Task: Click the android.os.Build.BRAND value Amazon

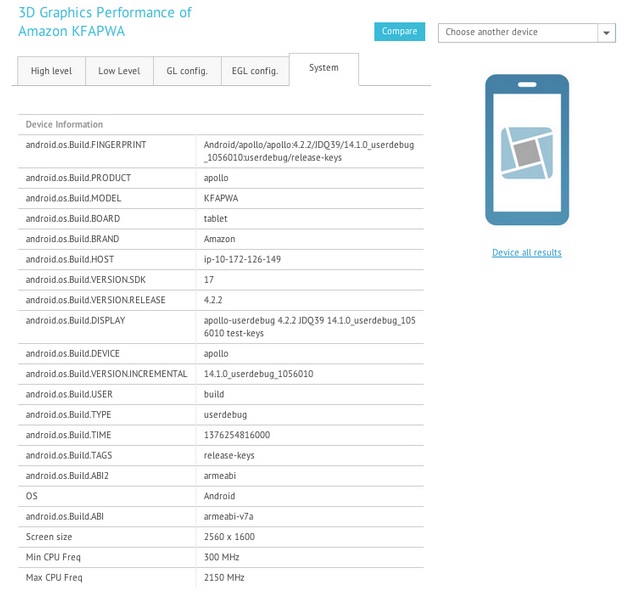Action: pyautogui.click(x=221, y=240)
